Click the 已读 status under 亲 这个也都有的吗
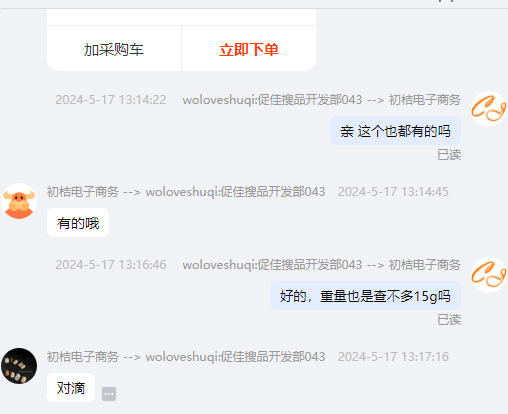The width and height of the screenshot is (508, 414). click(x=449, y=155)
